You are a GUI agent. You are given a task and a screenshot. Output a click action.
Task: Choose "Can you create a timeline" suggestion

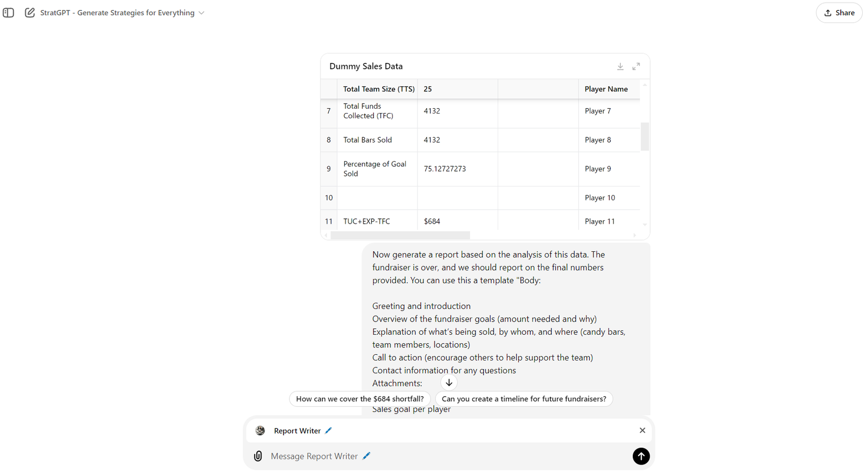(x=523, y=399)
